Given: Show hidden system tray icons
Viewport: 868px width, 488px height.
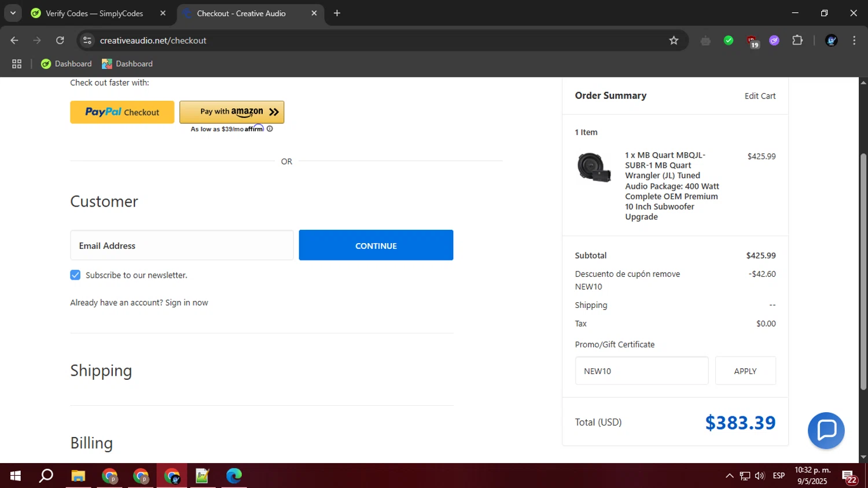Looking at the screenshot, I should [730, 476].
